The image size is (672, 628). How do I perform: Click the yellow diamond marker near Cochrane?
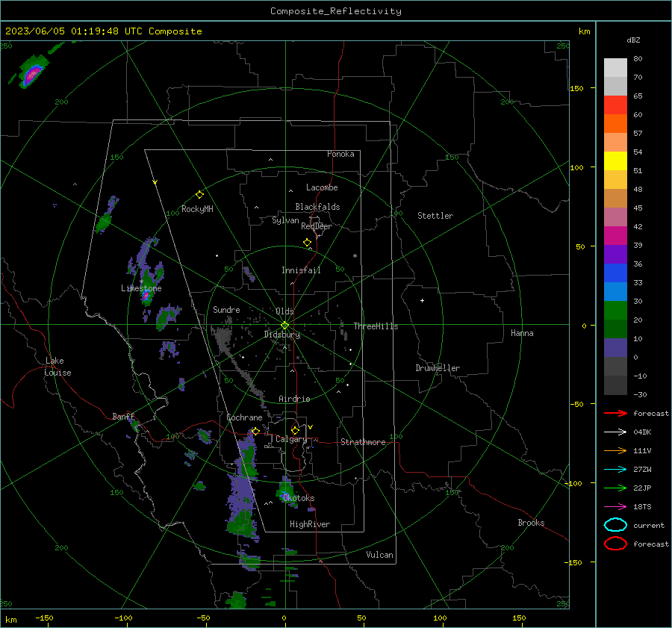[x=255, y=431]
